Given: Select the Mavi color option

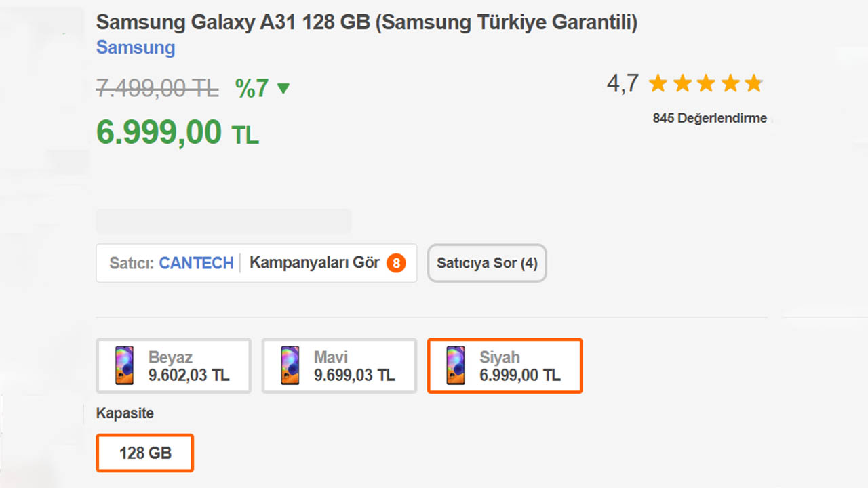Looking at the screenshot, I should click(338, 365).
